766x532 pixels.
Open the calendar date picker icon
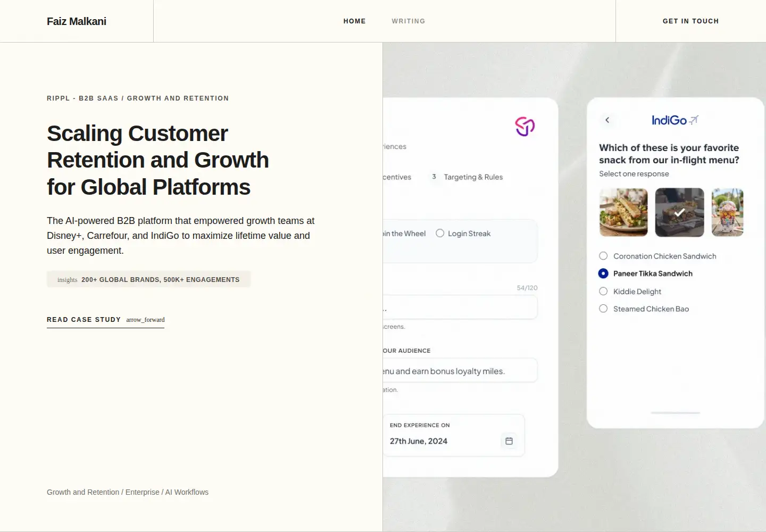coord(509,441)
